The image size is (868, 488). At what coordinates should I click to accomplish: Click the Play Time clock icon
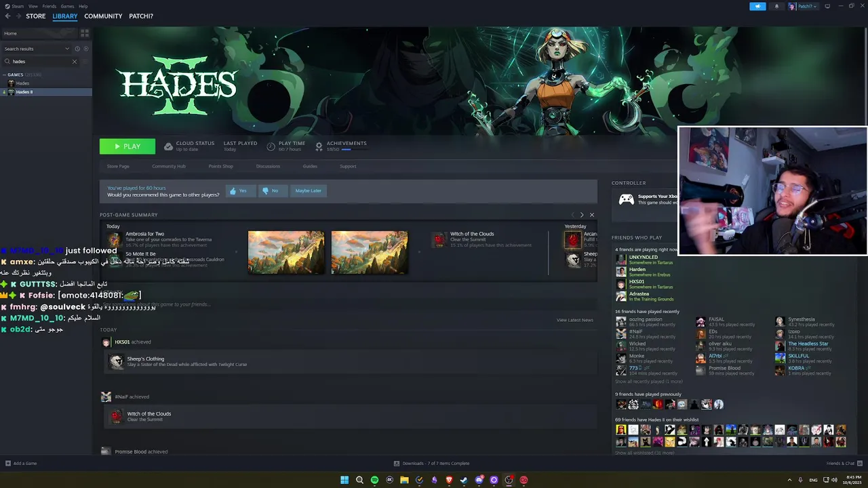pyautogui.click(x=271, y=146)
